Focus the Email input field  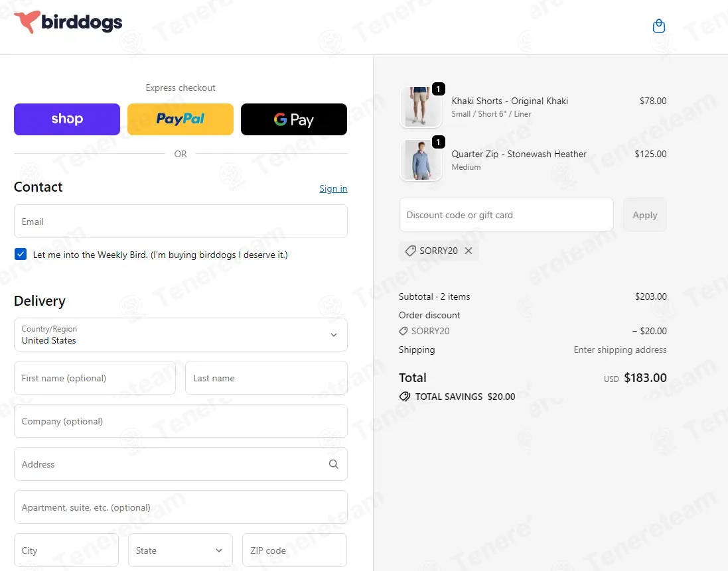(x=181, y=222)
